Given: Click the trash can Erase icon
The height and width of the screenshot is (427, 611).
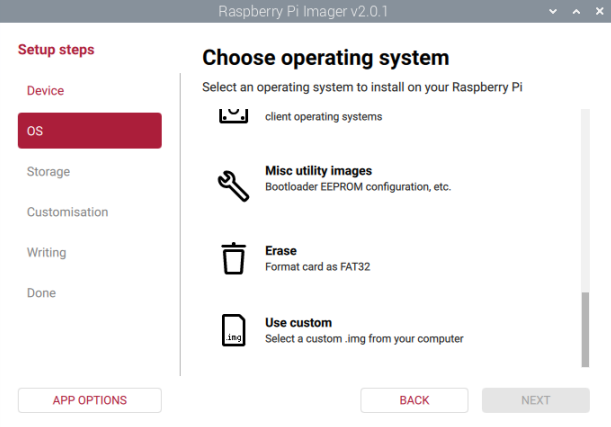Looking at the screenshot, I should click(232, 258).
